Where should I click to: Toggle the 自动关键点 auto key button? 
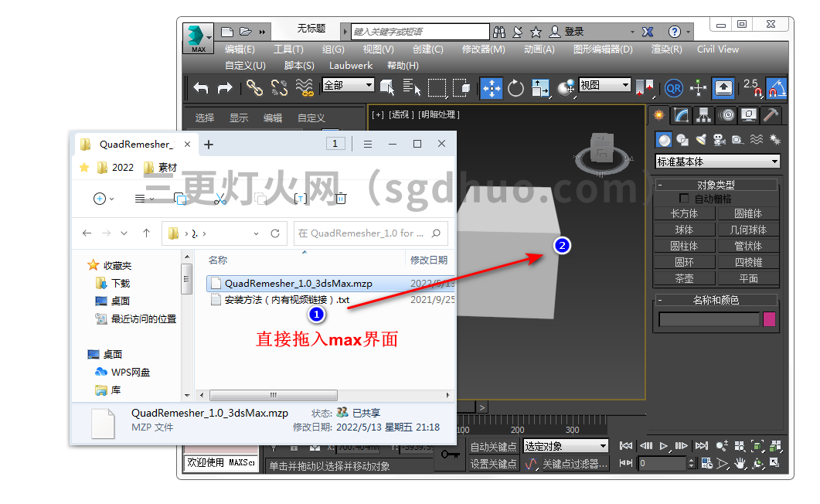coord(493,447)
